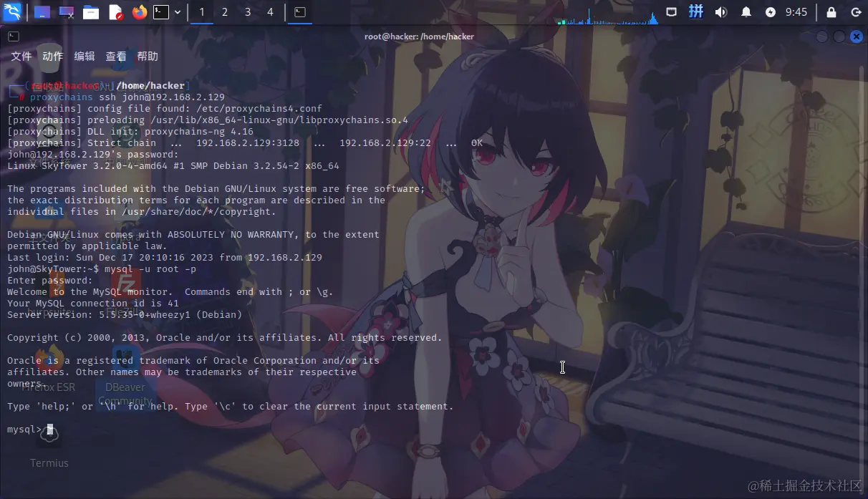Click the 'Last login: Sun Dec 17' line
Viewport: 868px width, 499px height.
(x=165, y=258)
